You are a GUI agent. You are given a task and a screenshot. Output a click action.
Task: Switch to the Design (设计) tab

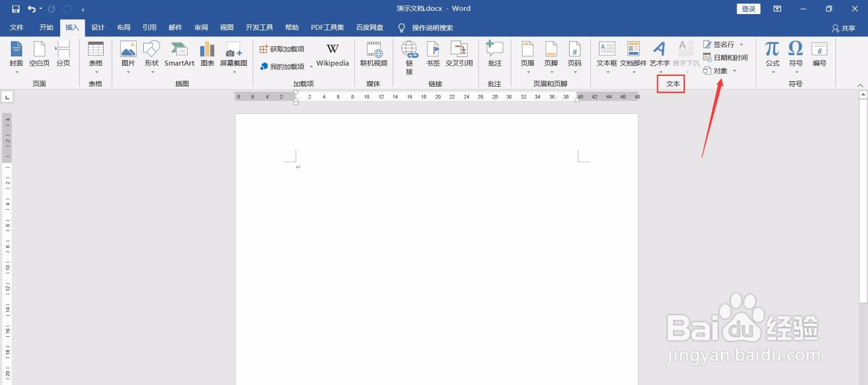98,28
